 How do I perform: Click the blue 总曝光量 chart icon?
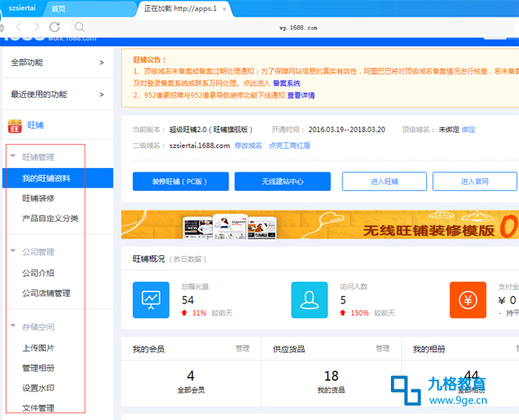point(151,300)
